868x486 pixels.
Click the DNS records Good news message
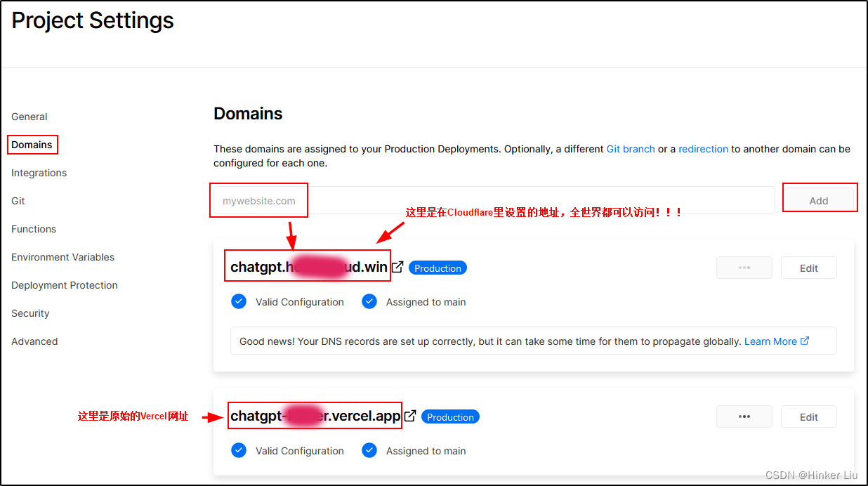click(x=490, y=341)
